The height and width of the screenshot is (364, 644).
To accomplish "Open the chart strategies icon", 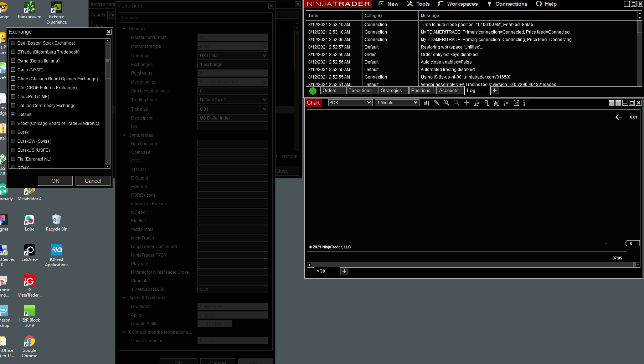I will [506, 103].
